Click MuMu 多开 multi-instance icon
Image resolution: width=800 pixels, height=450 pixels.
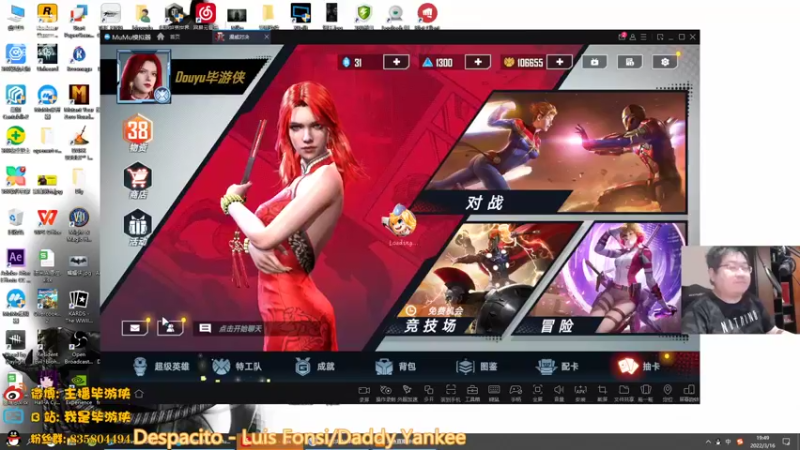tap(429, 392)
